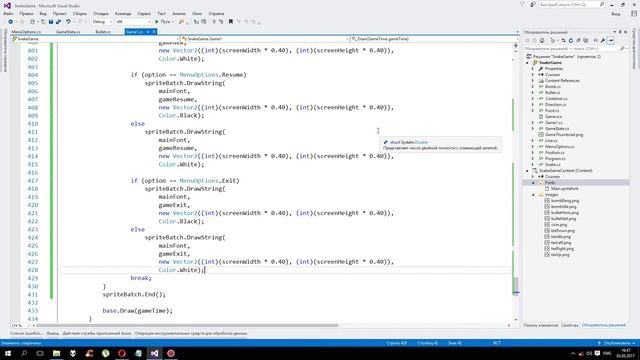Switch to MenuOptions.cs tab
This screenshot has height=360, width=640.
(26, 32)
